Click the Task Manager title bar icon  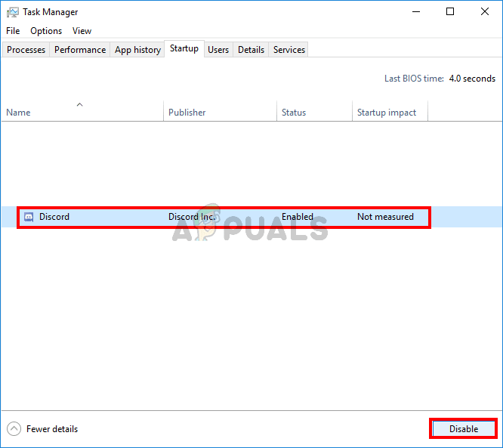[x=12, y=12]
